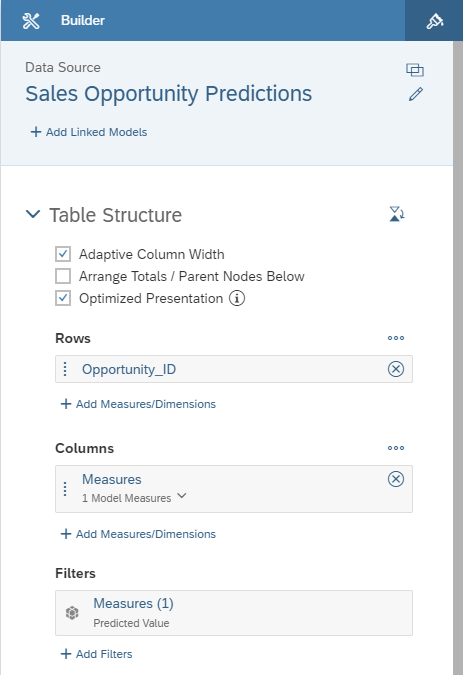Click Opportunity_ID drag handle dots

click(65, 369)
